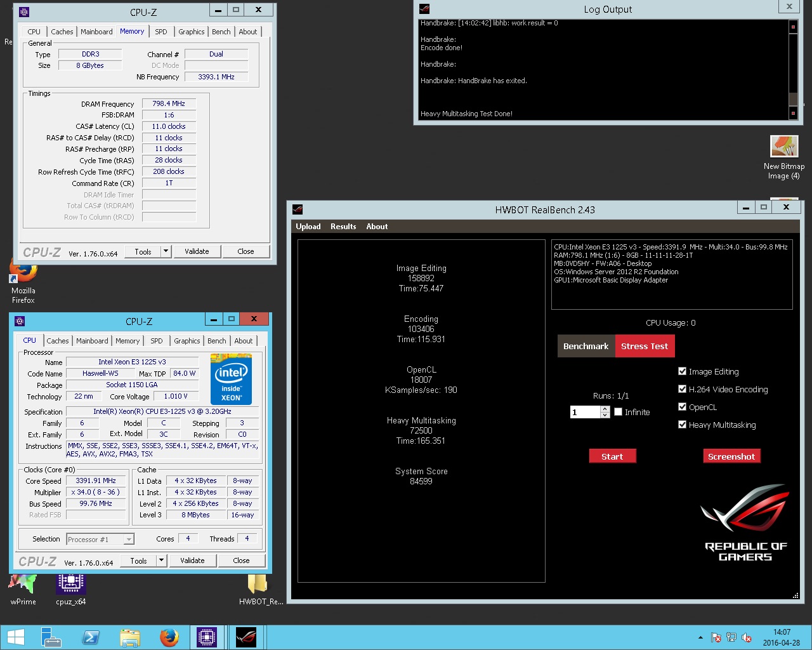Image resolution: width=812 pixels, height=650 pixels.
Task: Click the Windows Start button
Action: pyautogui.click(x=15, y=637)
